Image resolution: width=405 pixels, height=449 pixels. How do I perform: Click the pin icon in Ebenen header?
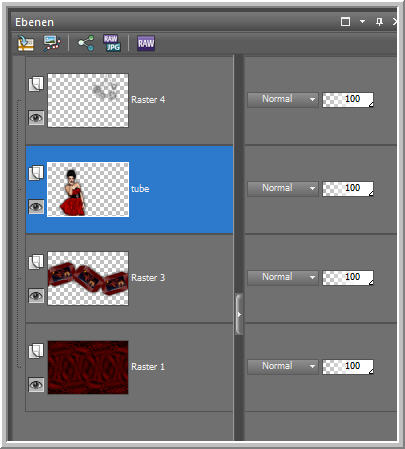tap(379, 22)
